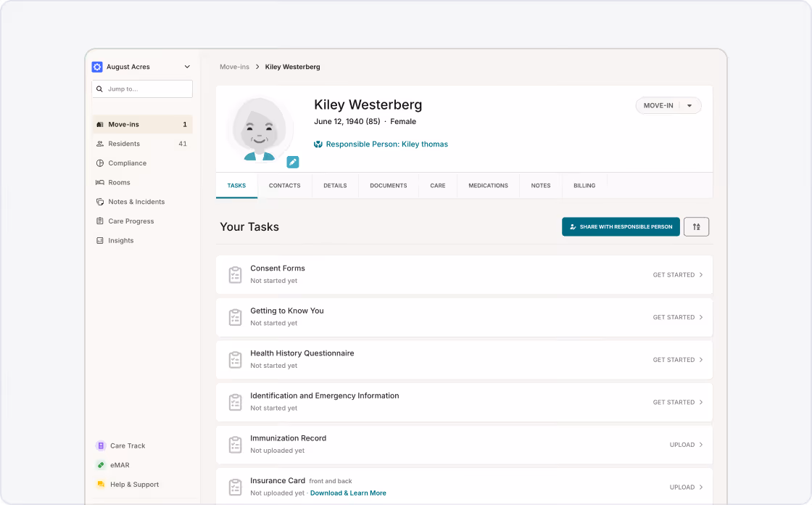Click the Help & Support chat icon
The height and width of the screenshot is (505, 812).
point(101,484)
